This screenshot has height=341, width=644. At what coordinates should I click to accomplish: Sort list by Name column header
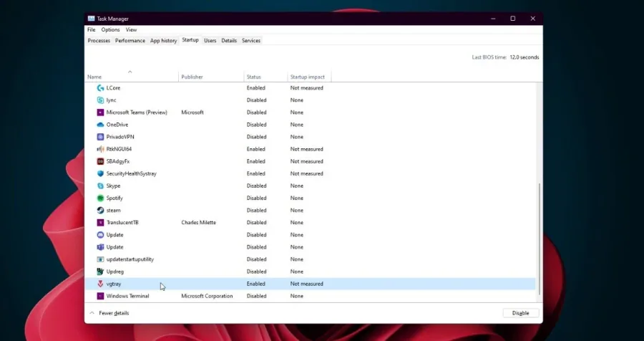pyautogui.click(x=132, y=75)
